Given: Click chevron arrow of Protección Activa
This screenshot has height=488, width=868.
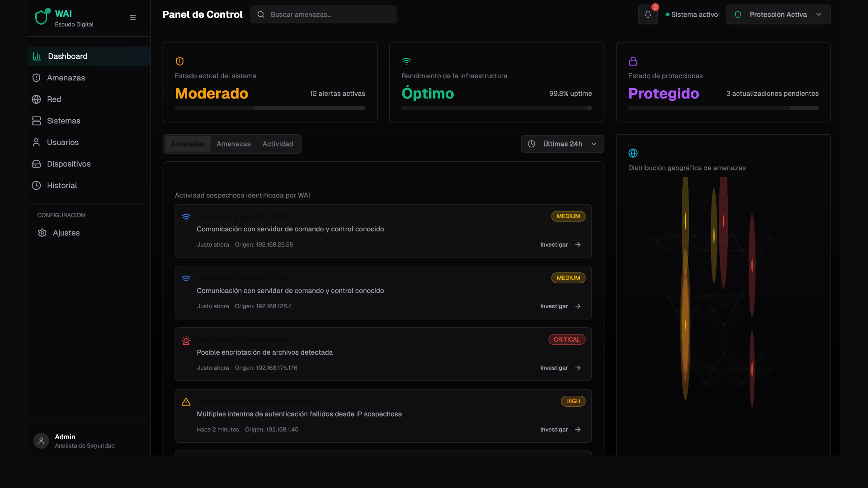Looking at the screenshot, I should pyautogui.click(x=819, y=14).
